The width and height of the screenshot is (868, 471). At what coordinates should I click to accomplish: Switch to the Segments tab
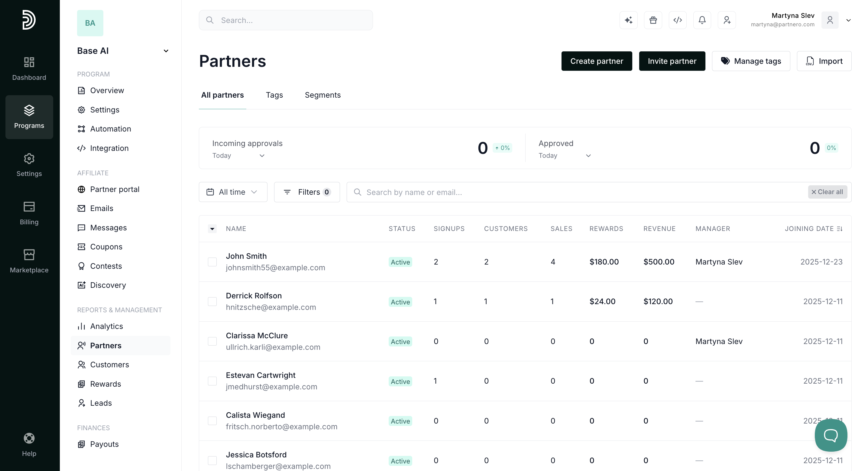click(x=323, y=95)
